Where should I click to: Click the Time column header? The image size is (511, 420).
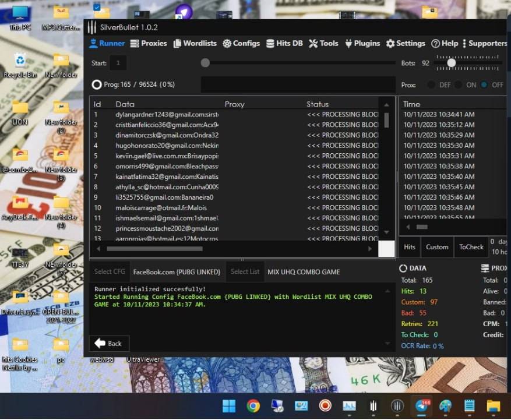coord(411,104)
